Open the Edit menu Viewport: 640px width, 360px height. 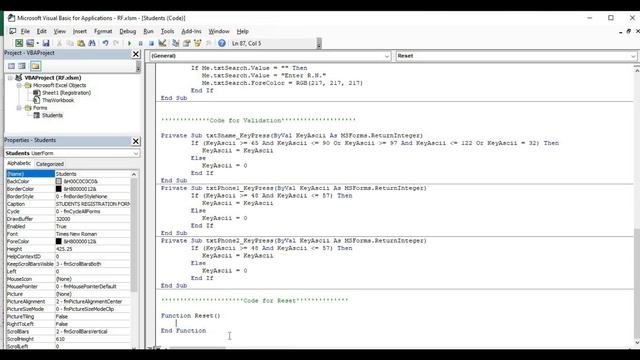tap(42, 31)
